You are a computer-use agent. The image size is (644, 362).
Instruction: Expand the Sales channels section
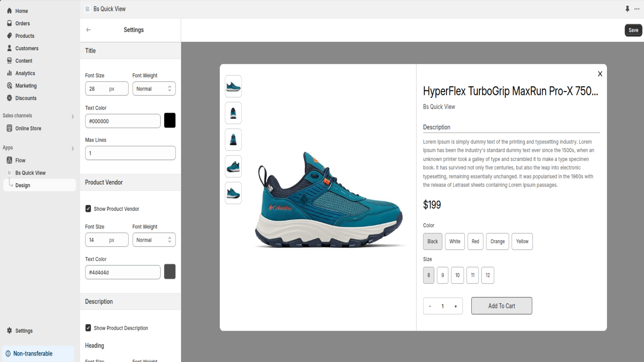coord(73,116)
